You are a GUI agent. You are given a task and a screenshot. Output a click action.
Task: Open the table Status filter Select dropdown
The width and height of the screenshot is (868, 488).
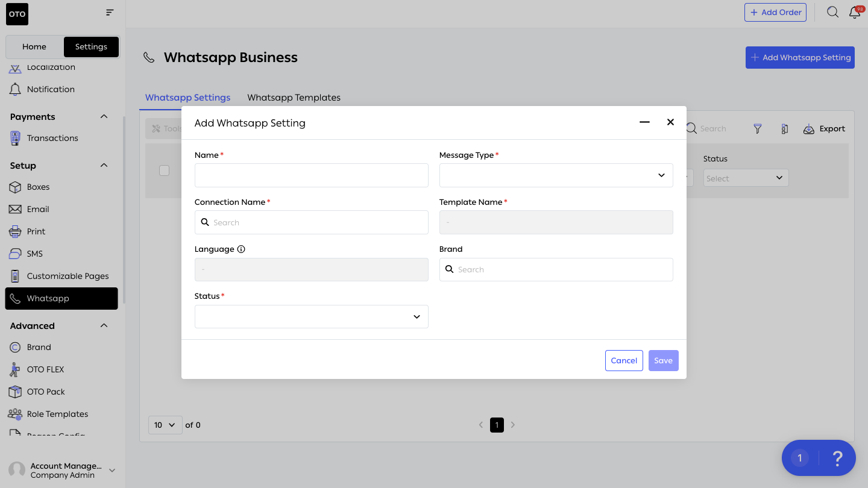(x=746, y=178)
